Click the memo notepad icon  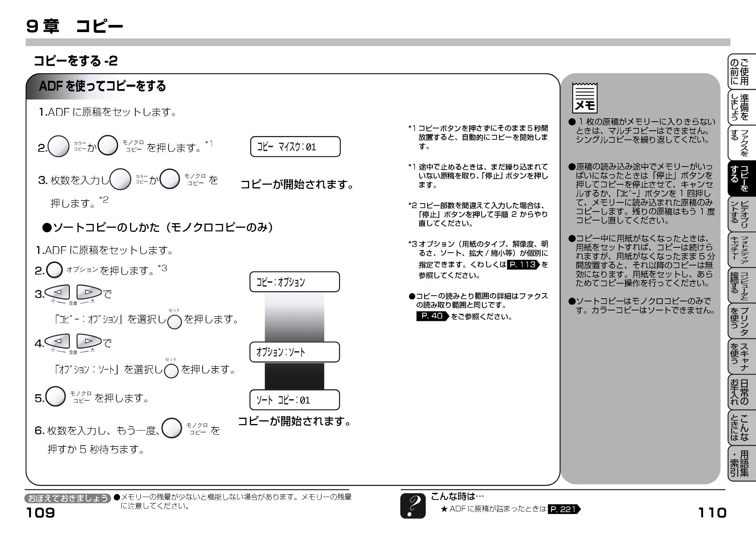point(584,98)
